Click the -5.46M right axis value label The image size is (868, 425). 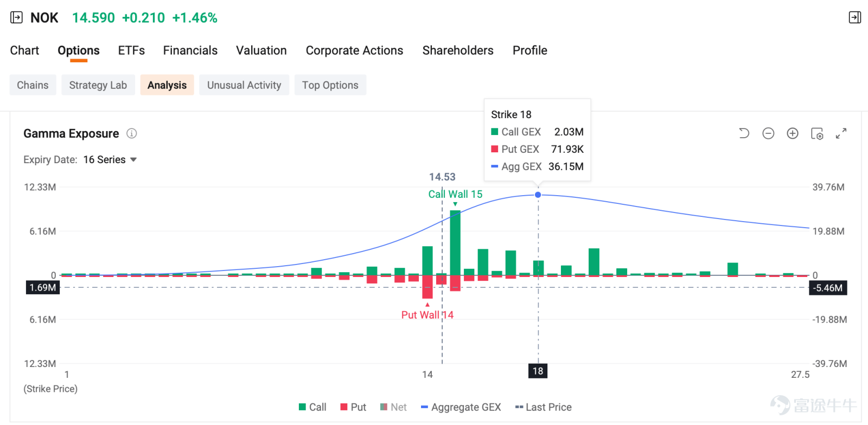click(x=828, y=288)
